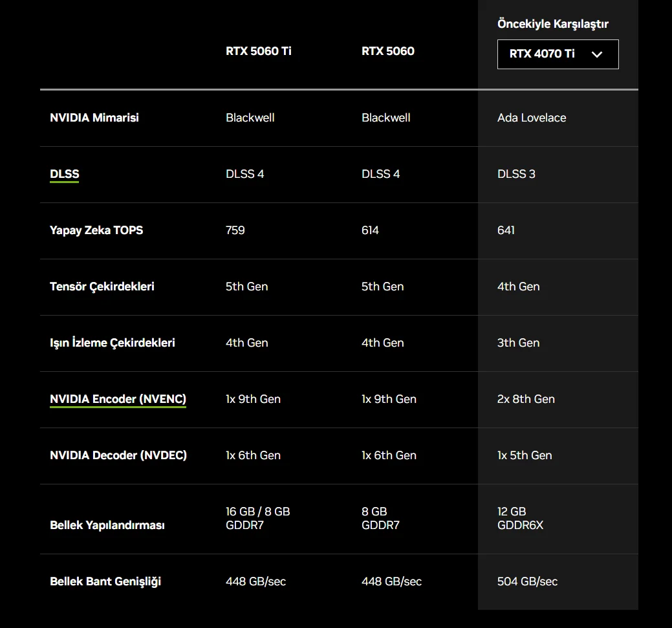Viewport: 672px width, 628px height.
Task: Click the RTX 5060 column header
Action: (387, 51)
